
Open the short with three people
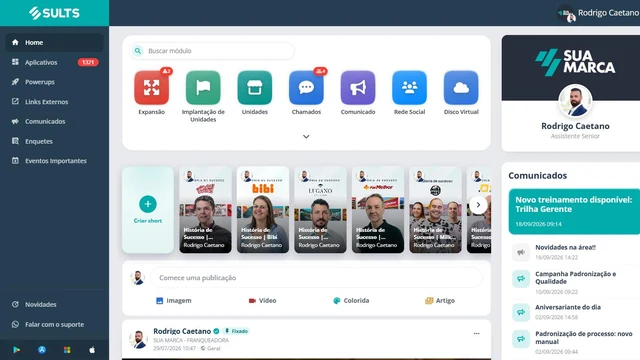coord(436,210)
